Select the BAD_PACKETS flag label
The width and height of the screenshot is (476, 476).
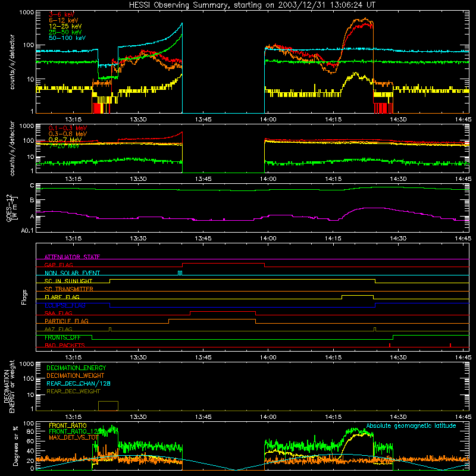[65, 345]
